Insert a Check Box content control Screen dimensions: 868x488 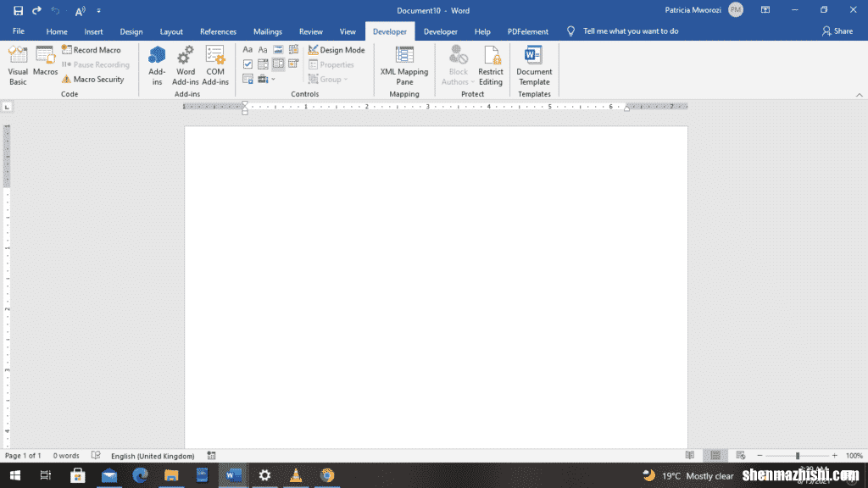click(x=248, y=64)
